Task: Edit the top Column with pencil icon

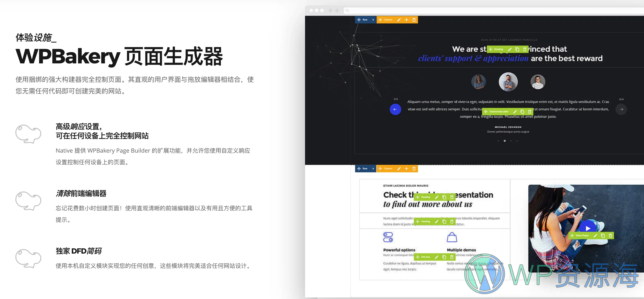Action: point(399,20)
